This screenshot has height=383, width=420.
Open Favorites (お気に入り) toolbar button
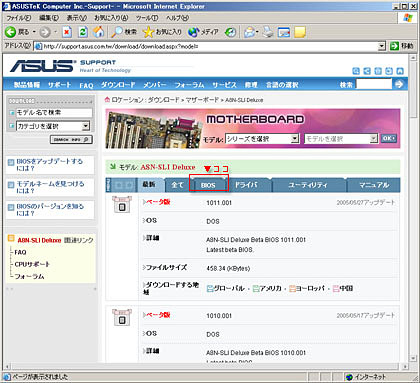pos(162,32)
